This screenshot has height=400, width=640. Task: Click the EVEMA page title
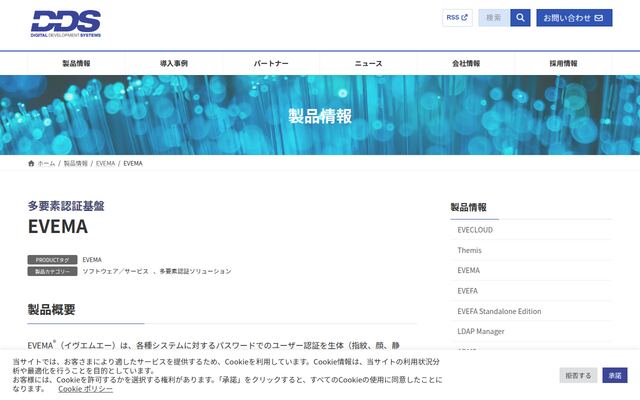click(58, 226)
